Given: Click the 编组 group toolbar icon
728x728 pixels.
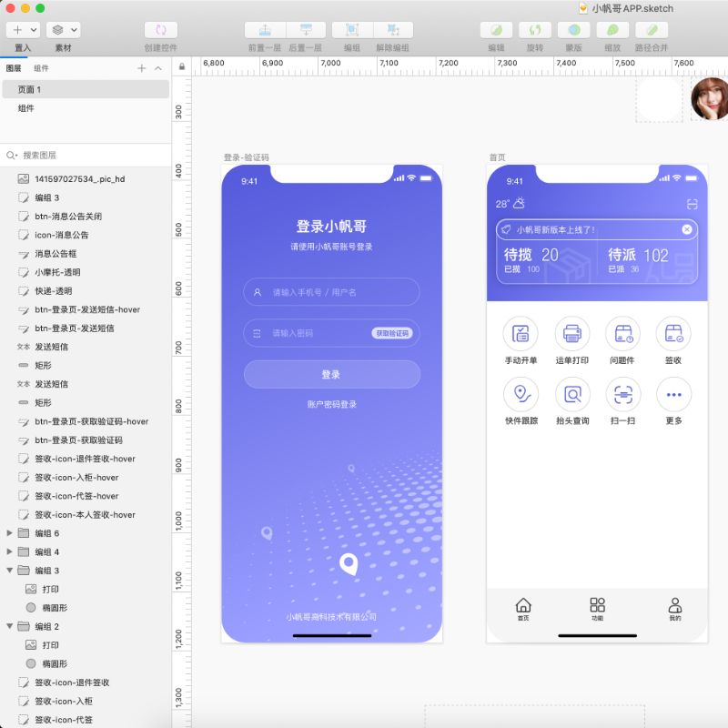Looking at the screenshot, I should click(x=351, y=30).
